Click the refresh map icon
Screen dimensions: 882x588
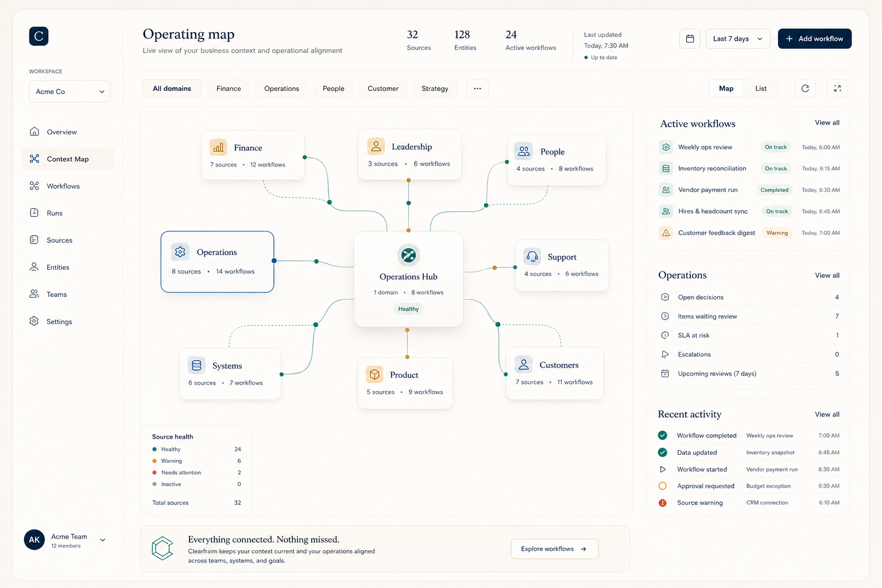click(805, 88)
